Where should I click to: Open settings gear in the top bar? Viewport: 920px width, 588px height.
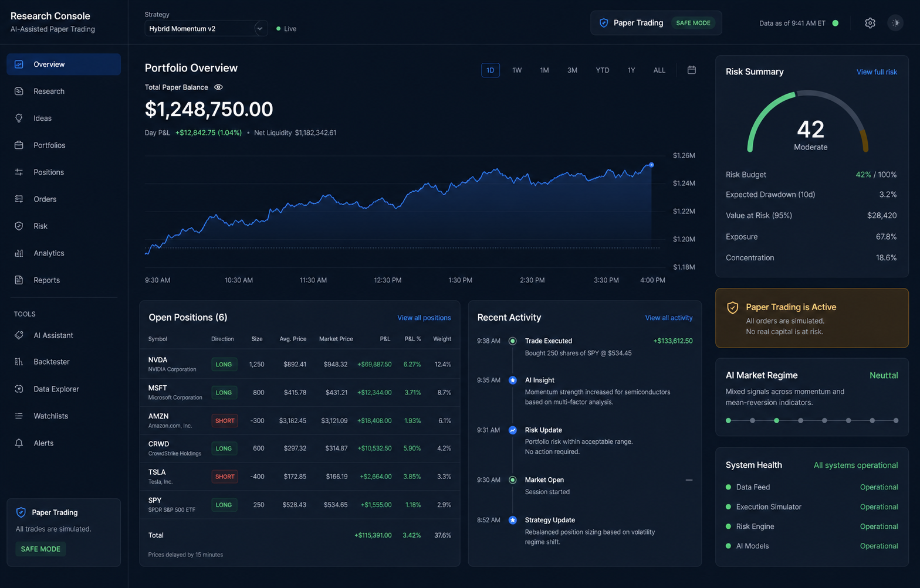point(870,23)
